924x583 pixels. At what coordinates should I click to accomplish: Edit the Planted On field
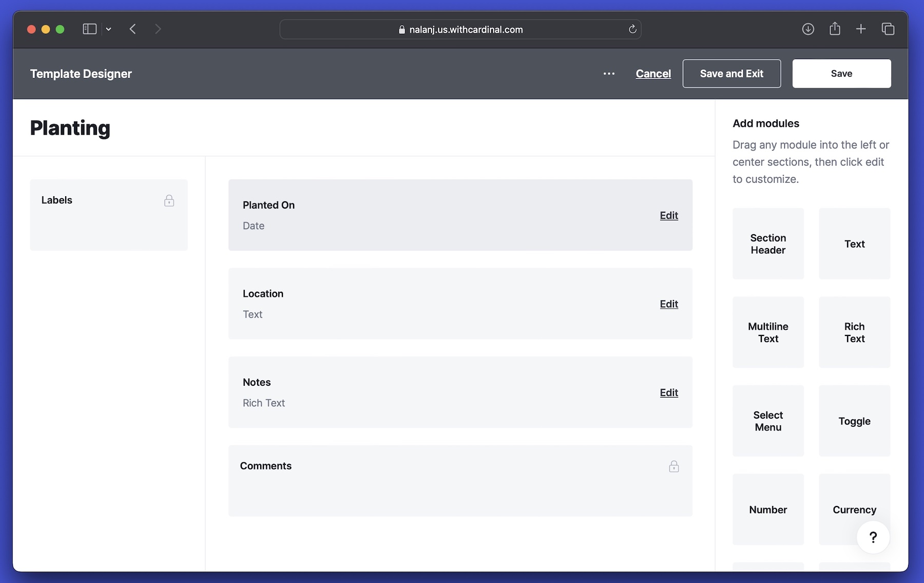click(x=669, y=215)
